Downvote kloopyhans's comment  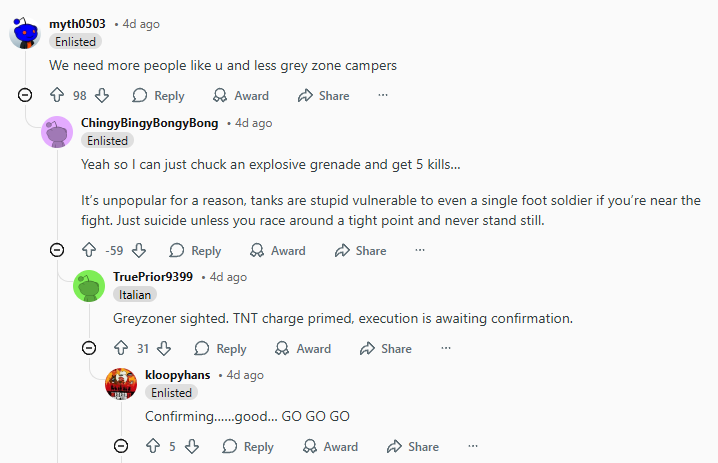(192, 447)
